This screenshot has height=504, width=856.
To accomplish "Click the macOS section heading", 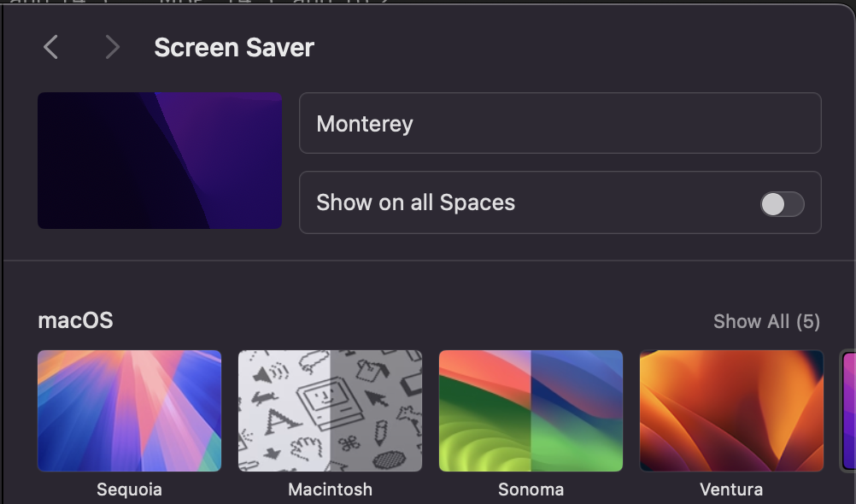I will pos(75,320).
